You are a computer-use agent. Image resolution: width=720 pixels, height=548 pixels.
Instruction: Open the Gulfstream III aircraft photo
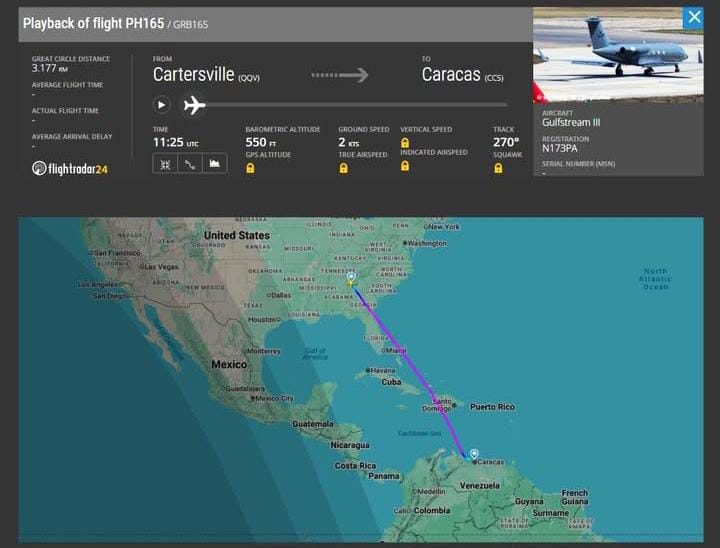[618, 55]
